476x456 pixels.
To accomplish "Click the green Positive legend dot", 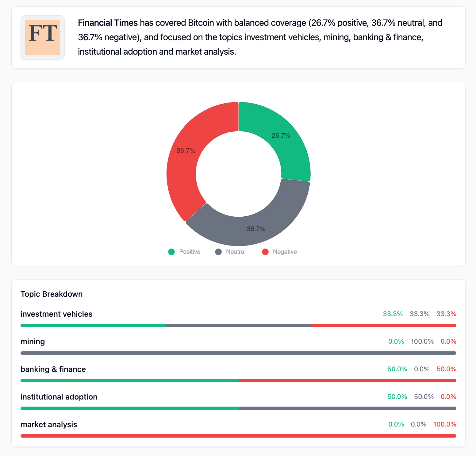I will (171, 252).
